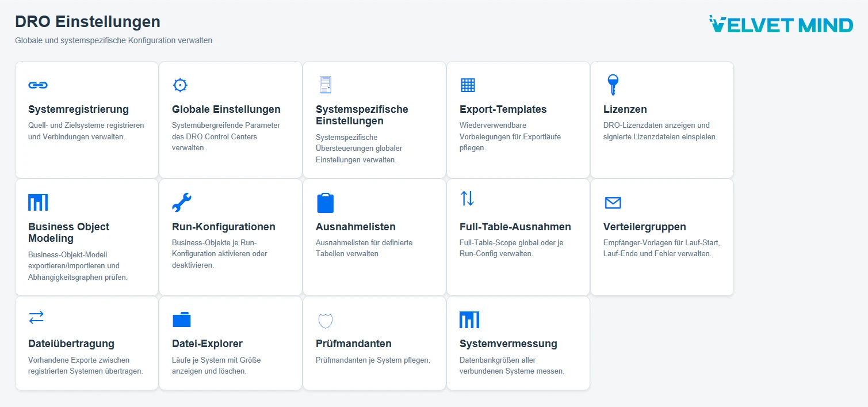The height and width of the screenshot is (407, 868).
Task: Click the up-down arrows icon for Full-Table-Ausnahmen
Action: tap(467, 199)
